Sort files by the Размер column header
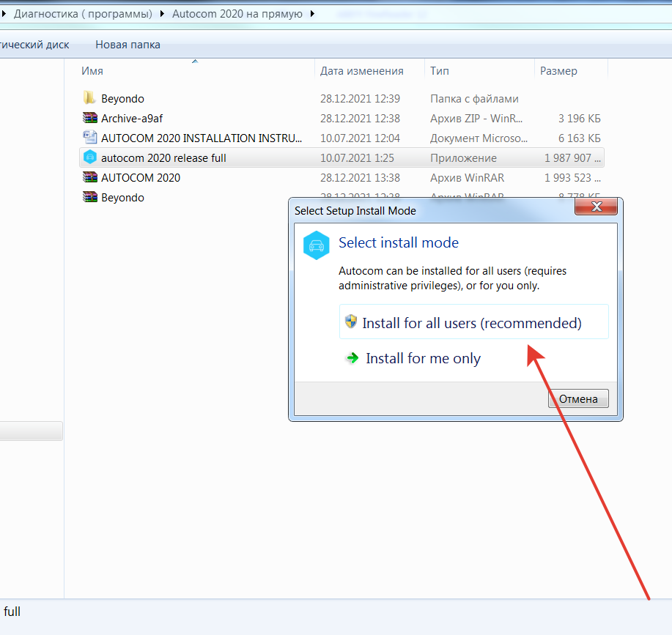The height and width of the screenshot is (635, 672). (x=558, y=70)
